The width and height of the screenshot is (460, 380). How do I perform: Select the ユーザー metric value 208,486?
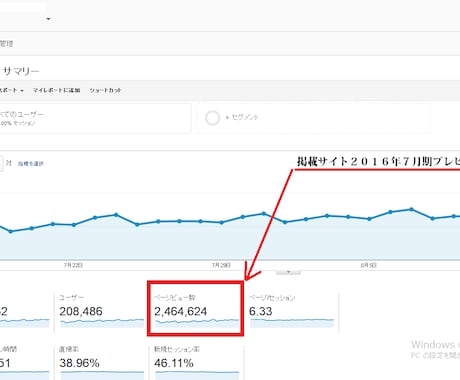click(x=81, y=311)
